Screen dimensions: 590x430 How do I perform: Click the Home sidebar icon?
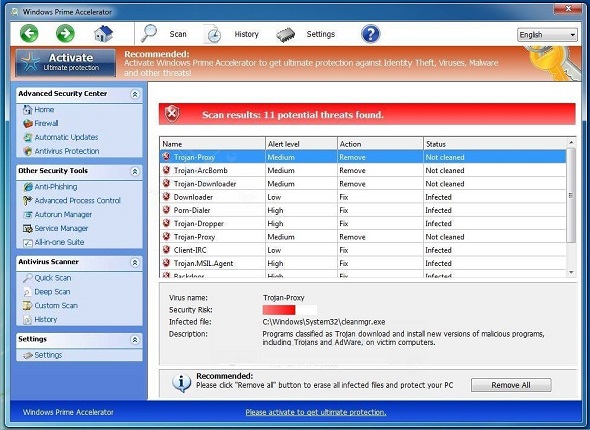coord(27,109)
